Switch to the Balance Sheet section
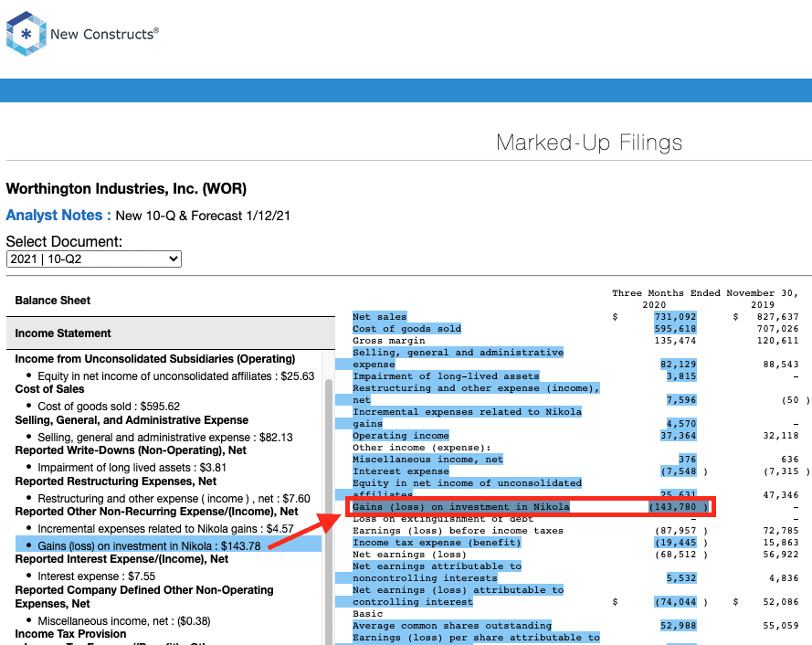 (53, 301)
